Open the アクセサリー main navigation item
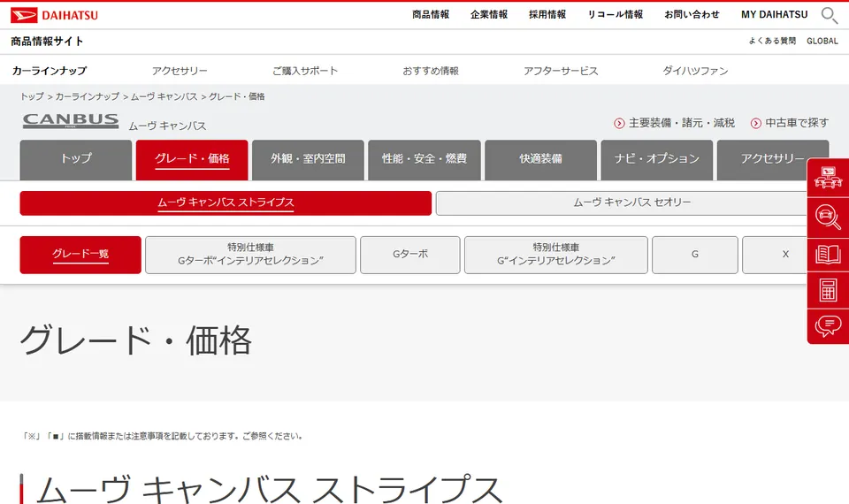Screen dimensions: 849x504 click(x=180, y=71)
